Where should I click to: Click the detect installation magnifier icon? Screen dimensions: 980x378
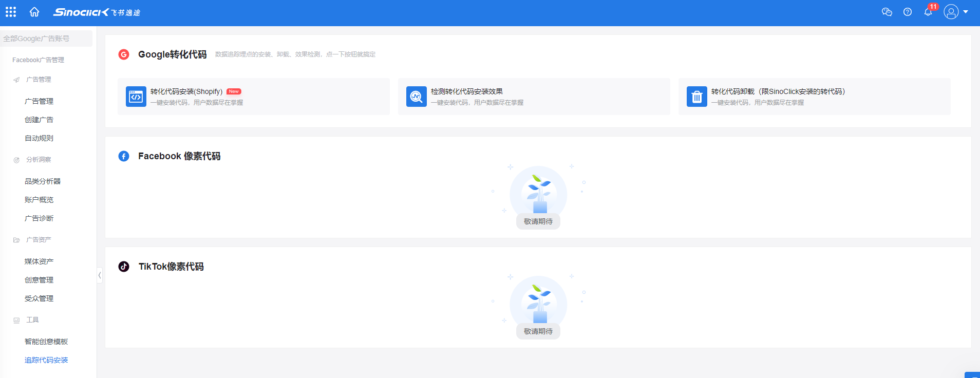coord(417,97)
